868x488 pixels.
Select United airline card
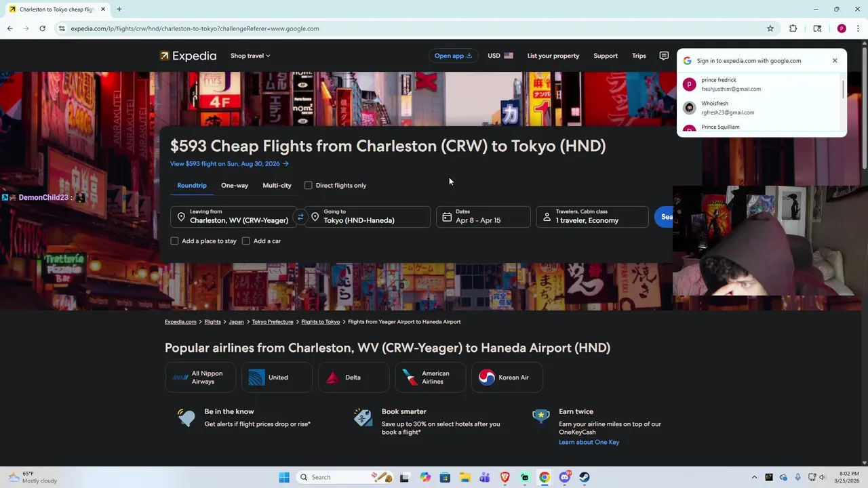coord(277,378)
